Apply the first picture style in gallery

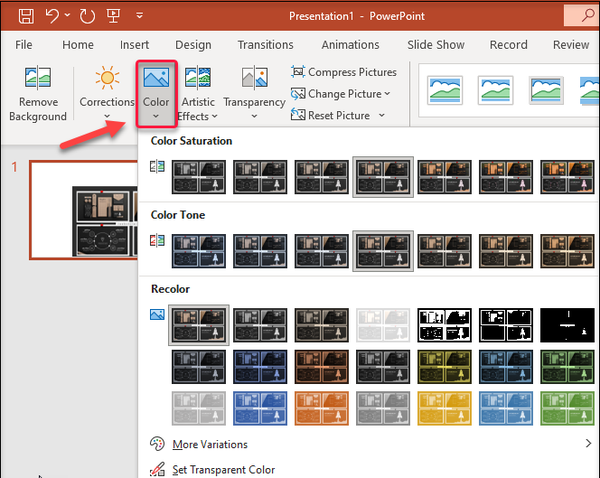point(445,91)
